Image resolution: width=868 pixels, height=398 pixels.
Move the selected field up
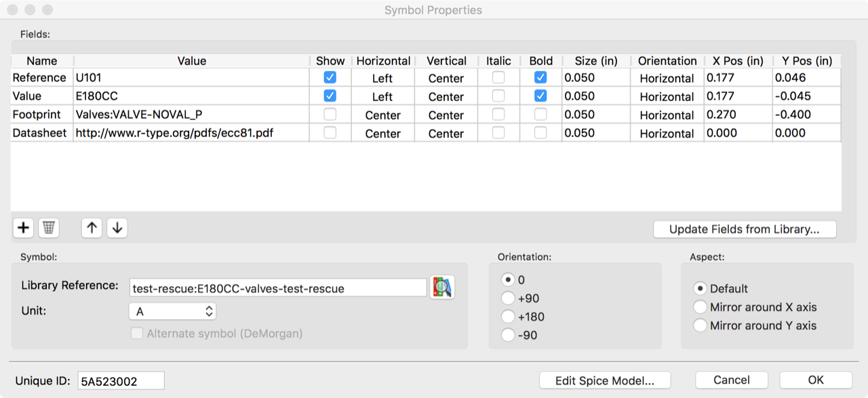(x=92, y=228)
